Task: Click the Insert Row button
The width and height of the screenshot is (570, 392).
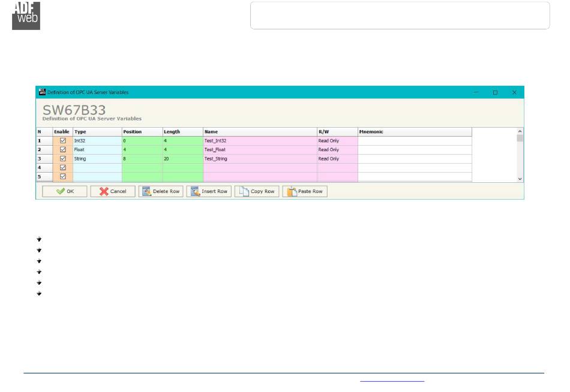Action: [x=209, y=191]
